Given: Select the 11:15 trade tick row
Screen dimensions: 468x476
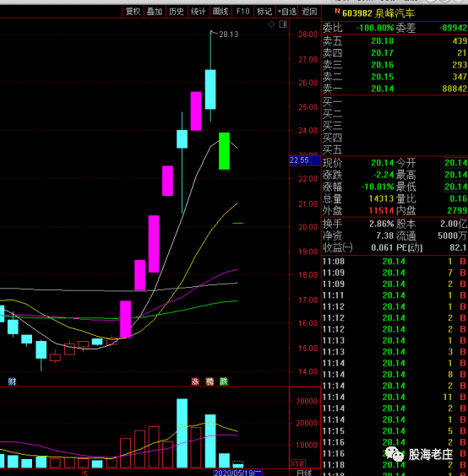Looking at the screenshot, I should 395,431.
